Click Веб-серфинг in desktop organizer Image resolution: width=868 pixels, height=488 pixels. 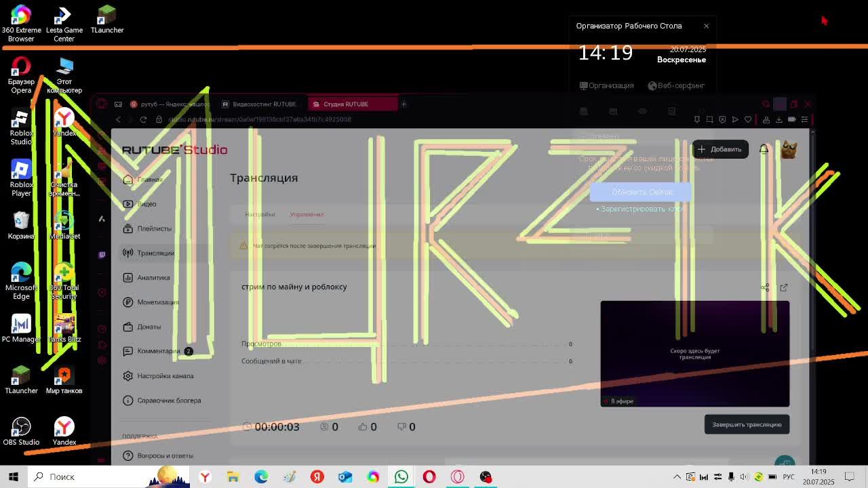[x=677, y=85]
